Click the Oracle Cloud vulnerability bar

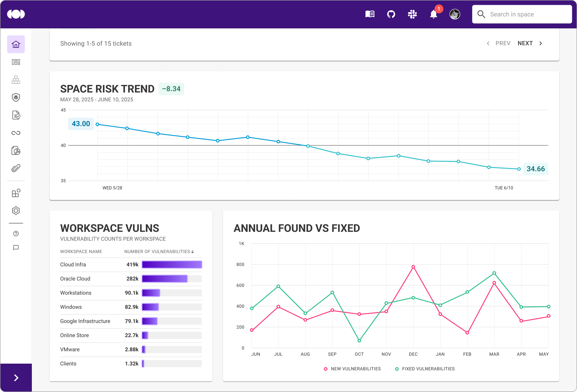(x=165, y=278)
